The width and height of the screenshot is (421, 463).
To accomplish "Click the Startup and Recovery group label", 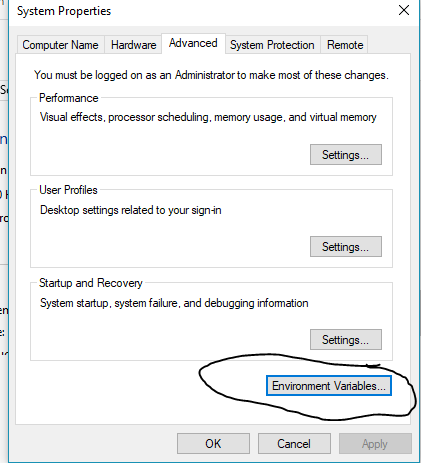I will [x=91, y=283].
